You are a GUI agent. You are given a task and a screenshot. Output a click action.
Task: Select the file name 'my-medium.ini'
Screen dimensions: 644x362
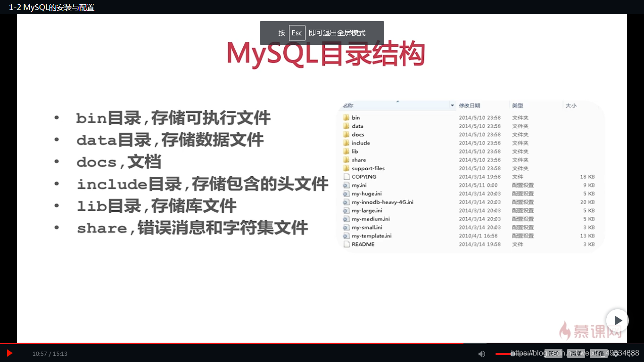[x=371, y=219]
